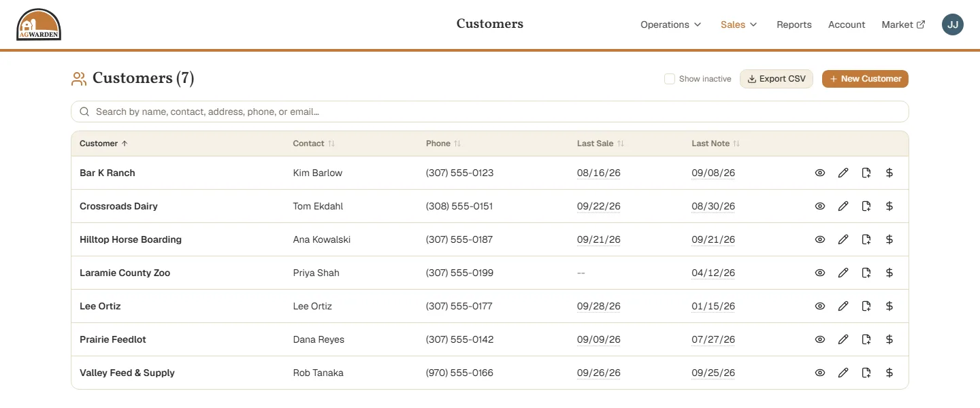Click contact name Priya Shah
Image resolution: width=980 pixels, height=408 pixels.
(316, 273)
